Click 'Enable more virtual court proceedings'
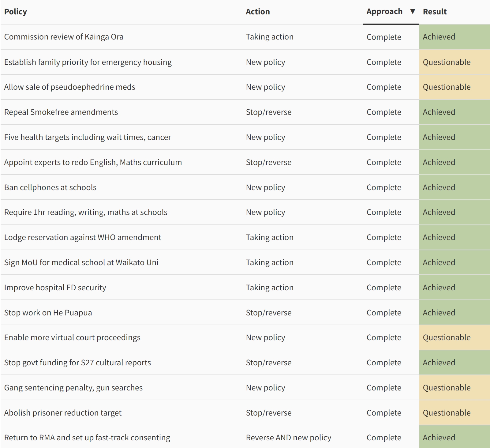The image size is (490, 448). coord(72,337)
